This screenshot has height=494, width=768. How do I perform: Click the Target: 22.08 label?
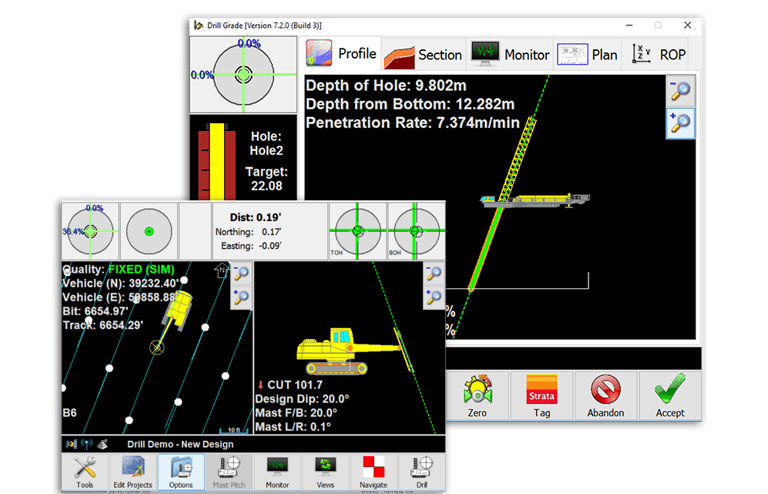tap(266, 179)
